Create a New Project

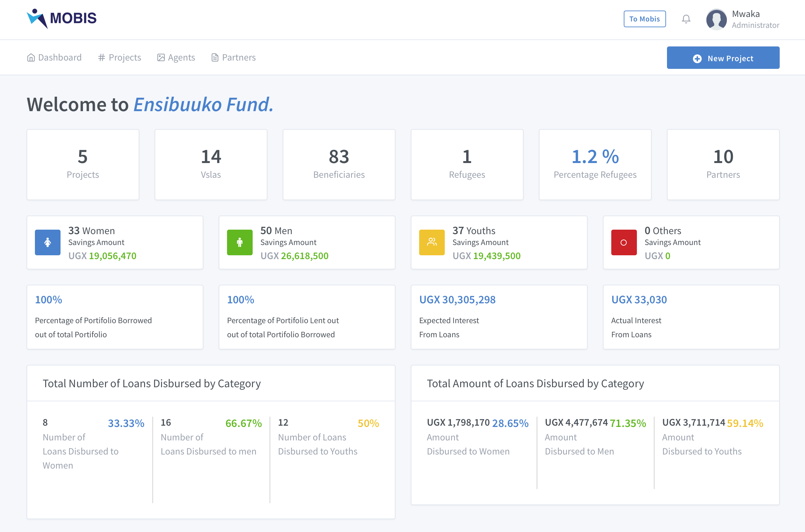723,58
